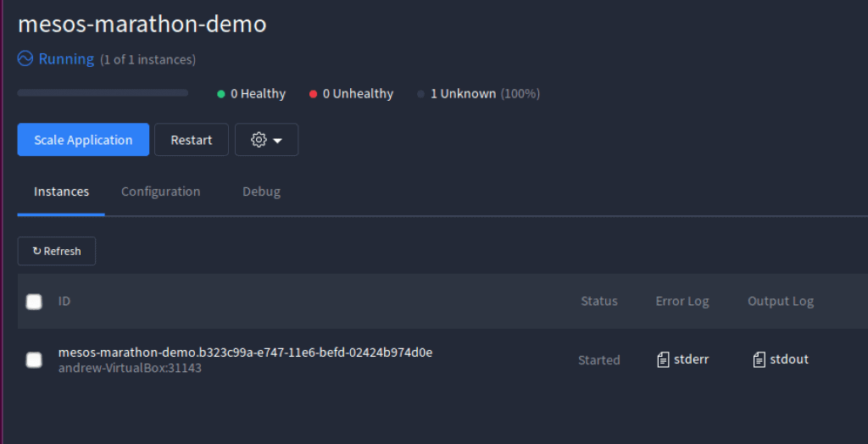
Task: Open instance ID b323c99a task link
Action: tap(245, 352)
